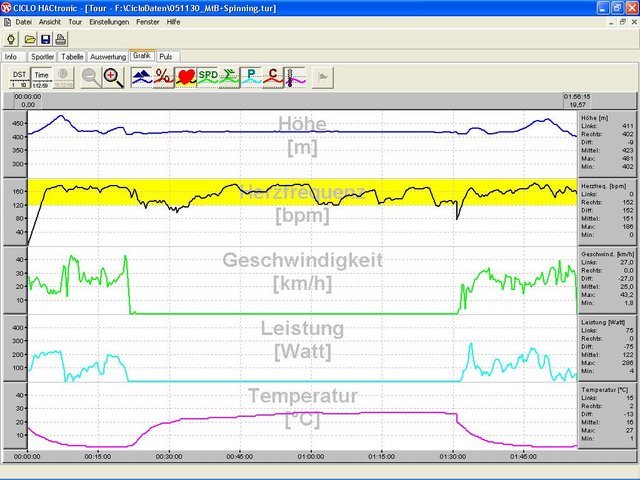Click the 01:15:00 label on the time axis
The height and width of the screenshot is (480, 640).
pyautogui.click(x=382, y=456)
